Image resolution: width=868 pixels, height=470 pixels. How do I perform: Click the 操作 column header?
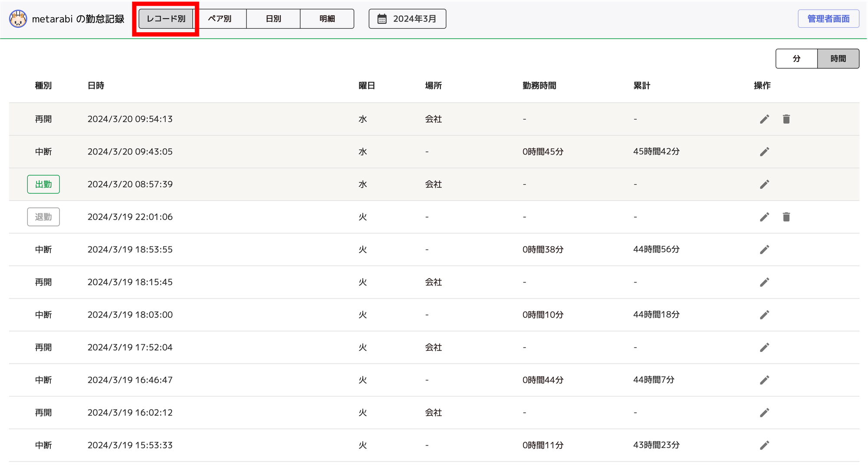coord(762,85)
